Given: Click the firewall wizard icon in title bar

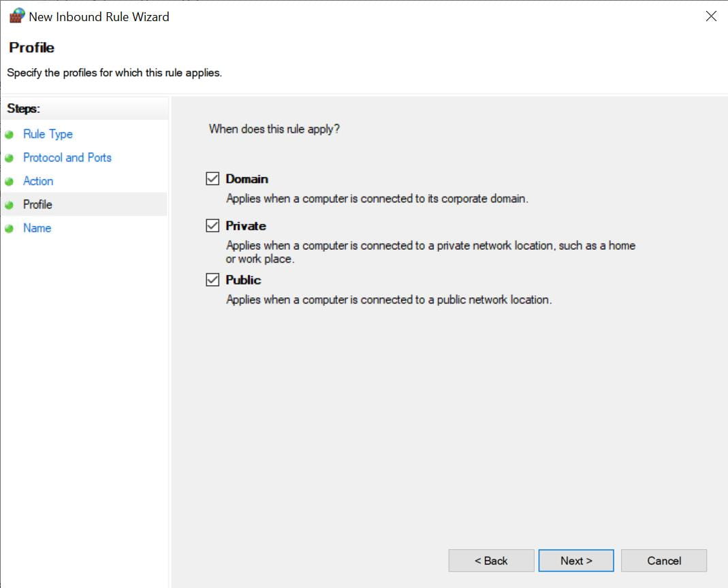Looking at the screenshot, I should tap(16, 16).
